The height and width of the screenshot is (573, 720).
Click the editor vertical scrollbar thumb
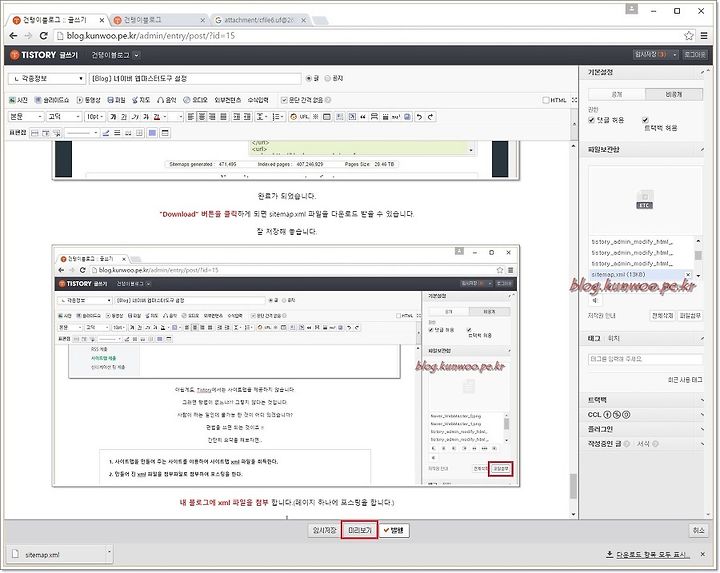[573, 486]
